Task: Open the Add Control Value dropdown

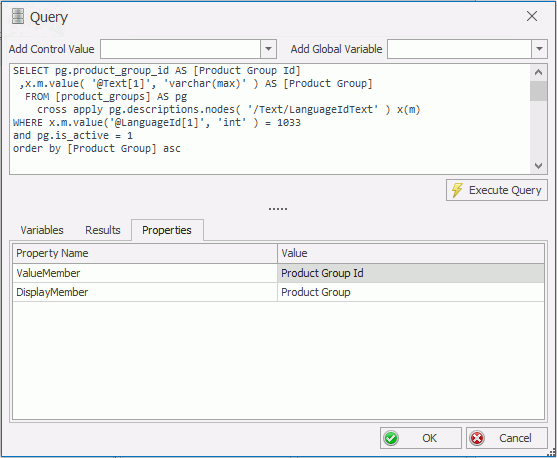Action: [x=269, y=49]
